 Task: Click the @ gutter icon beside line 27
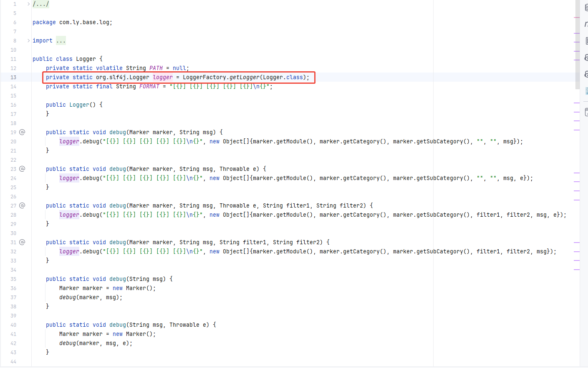[x=22, y=205]
